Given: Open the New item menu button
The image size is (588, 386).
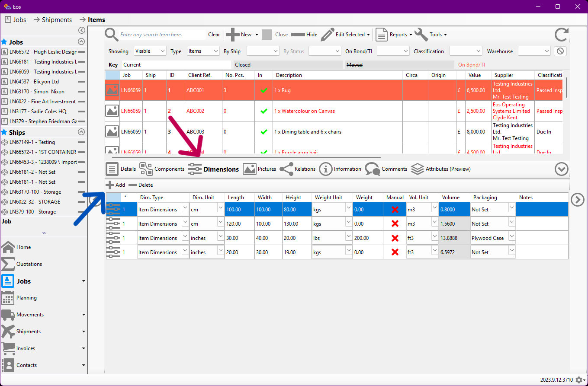Looking at the screenshot, I should click(x=242, y=35).
